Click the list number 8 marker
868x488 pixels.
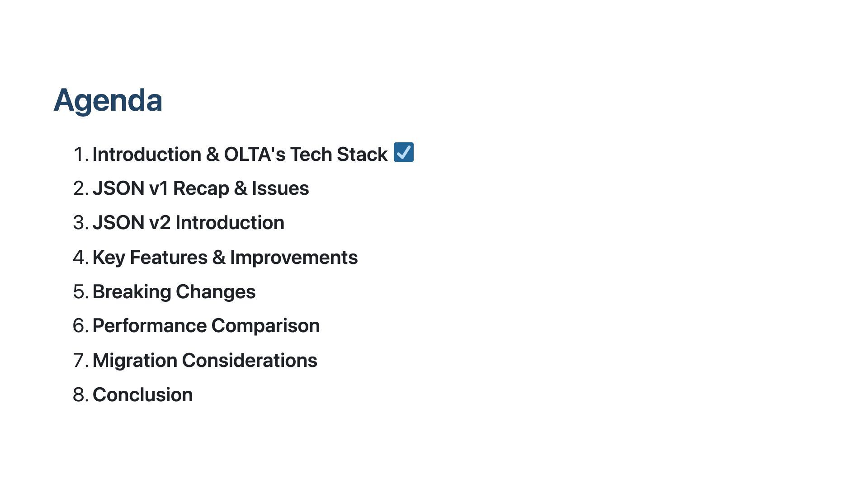[x=80, y=395]
